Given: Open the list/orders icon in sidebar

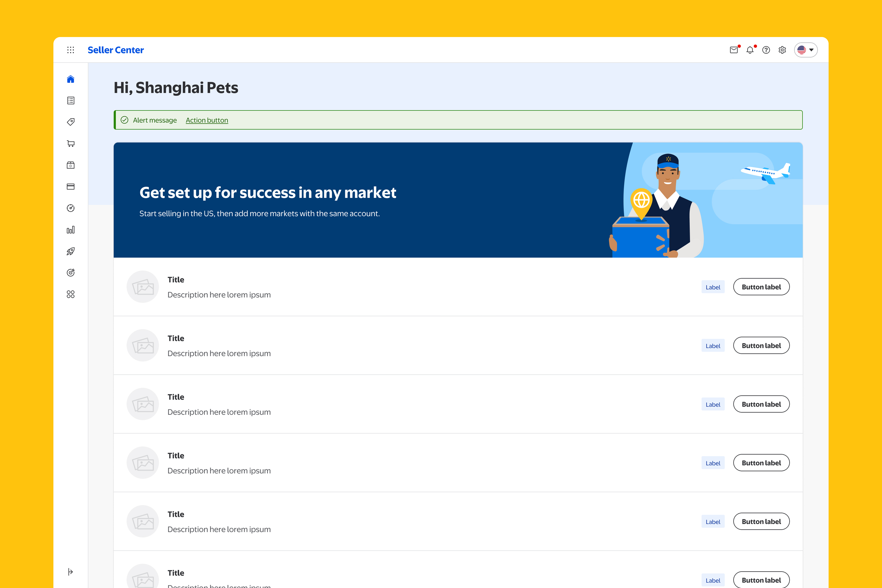Looking at the screenshot, I should click(x=71, y=101).
